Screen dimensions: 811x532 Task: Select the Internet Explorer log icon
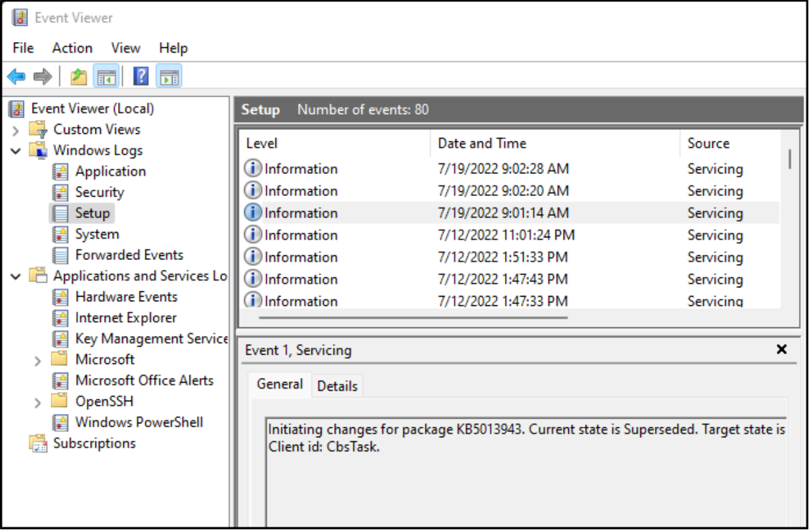click(x=61, y=318)
